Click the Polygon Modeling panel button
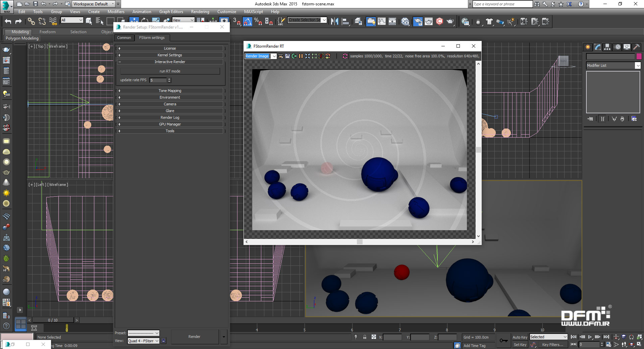This screenshot has height=349, width=644. tap(22, 38)
